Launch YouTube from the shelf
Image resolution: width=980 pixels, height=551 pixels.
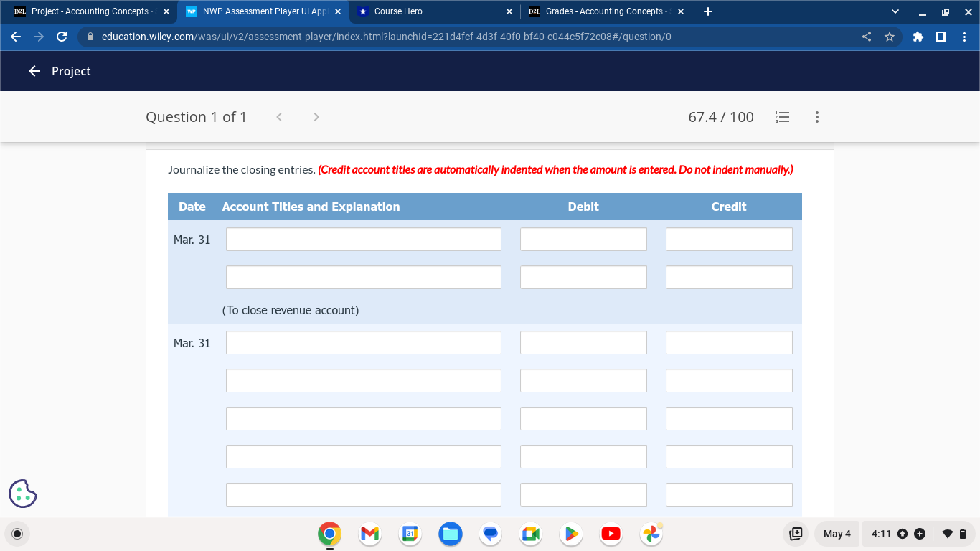pos(611,534)
